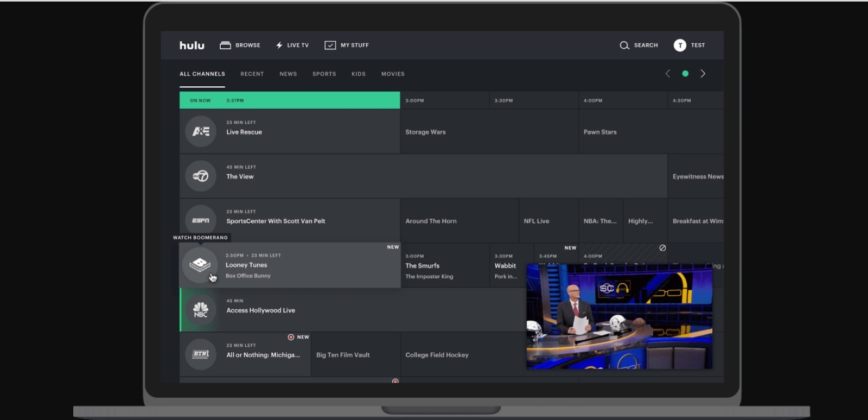Select Live Rescue on A&E
Viewport: 868px width, 420px height.
[290, 131]
